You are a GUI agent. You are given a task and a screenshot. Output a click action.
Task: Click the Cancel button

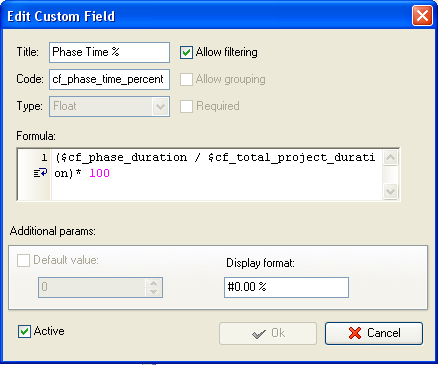coord(374,333)
